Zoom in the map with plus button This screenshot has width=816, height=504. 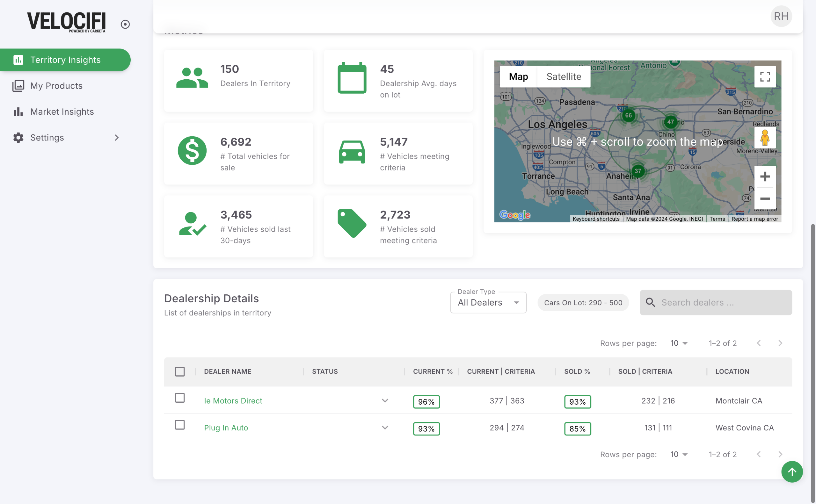click(x=765, y=176)
